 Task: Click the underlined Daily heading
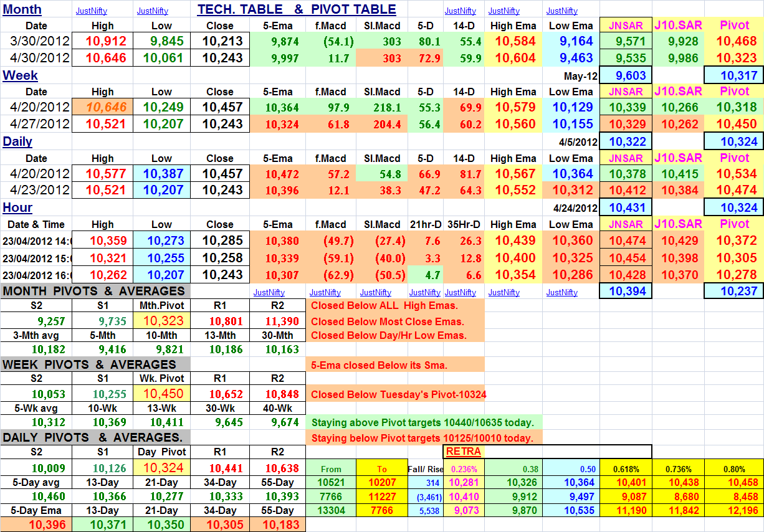pyautogui.click(x=17, y=141)
